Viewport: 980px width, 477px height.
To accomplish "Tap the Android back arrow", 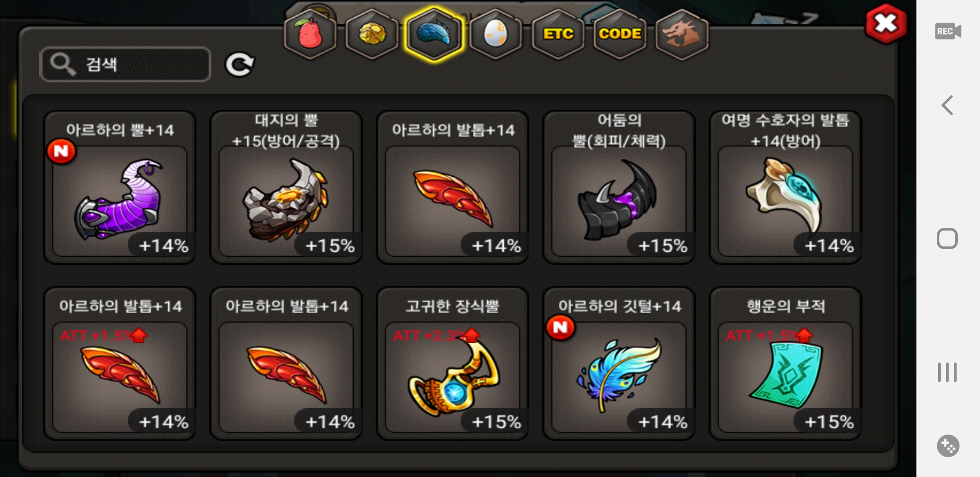I will 947,105.
